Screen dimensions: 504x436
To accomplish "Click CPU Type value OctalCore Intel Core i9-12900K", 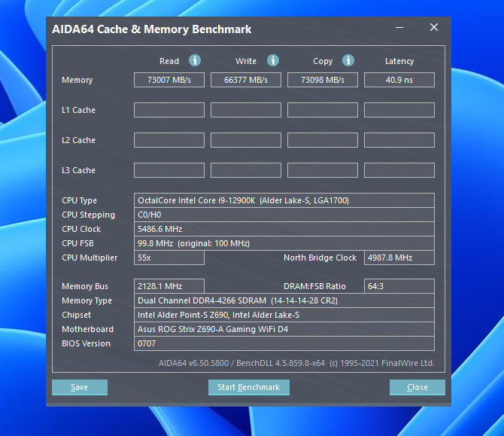I will (284, 200).
